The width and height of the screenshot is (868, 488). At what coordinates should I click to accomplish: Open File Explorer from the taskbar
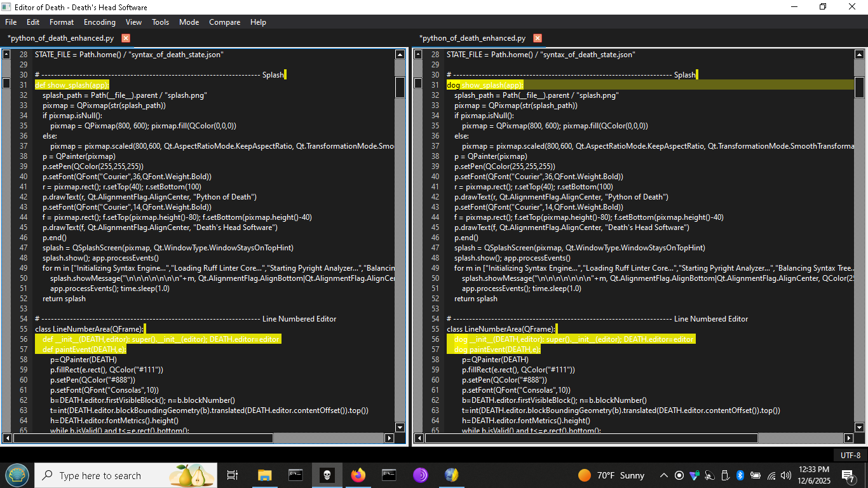click(264, 475)
